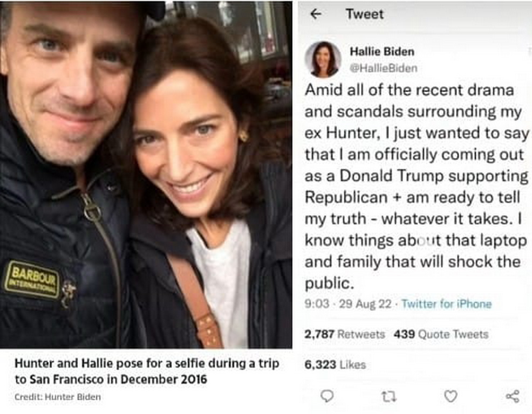
Task: Open the round profile avatar in the tweet
Action: (323, 59)
